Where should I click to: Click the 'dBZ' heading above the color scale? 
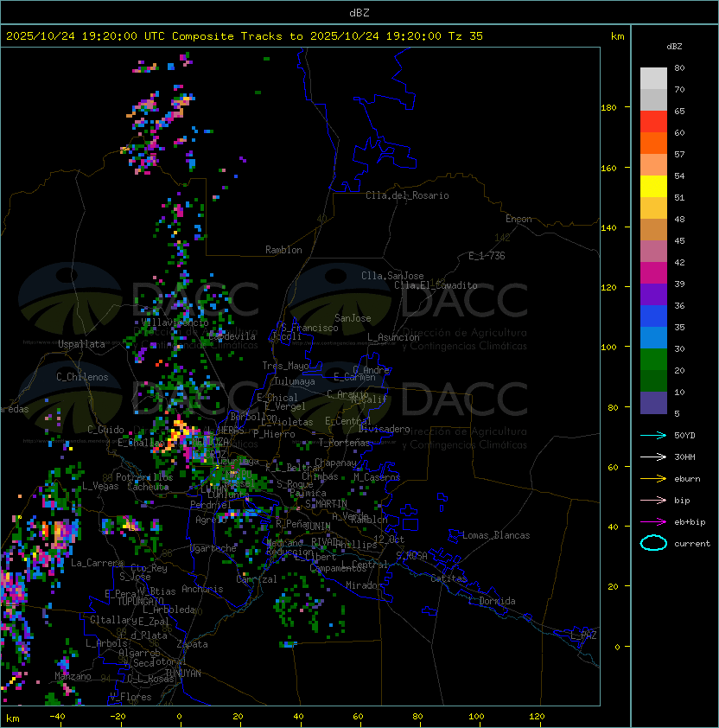coord(674,47)
